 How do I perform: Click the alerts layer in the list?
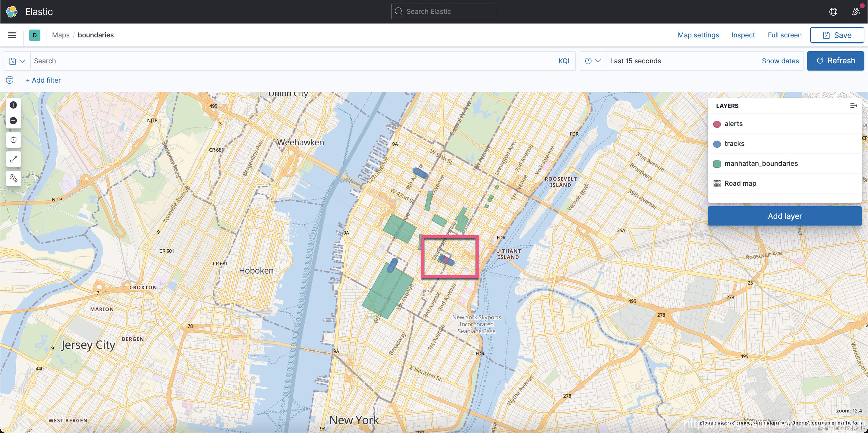733,124
